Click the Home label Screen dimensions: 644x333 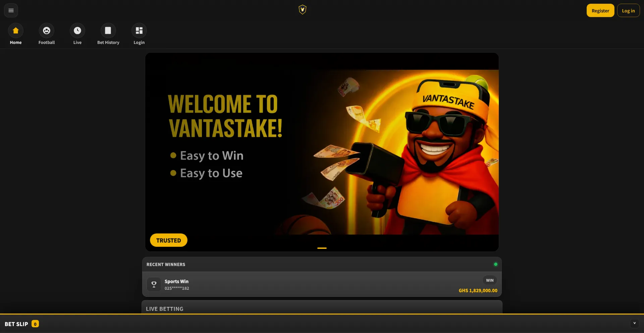16,43
